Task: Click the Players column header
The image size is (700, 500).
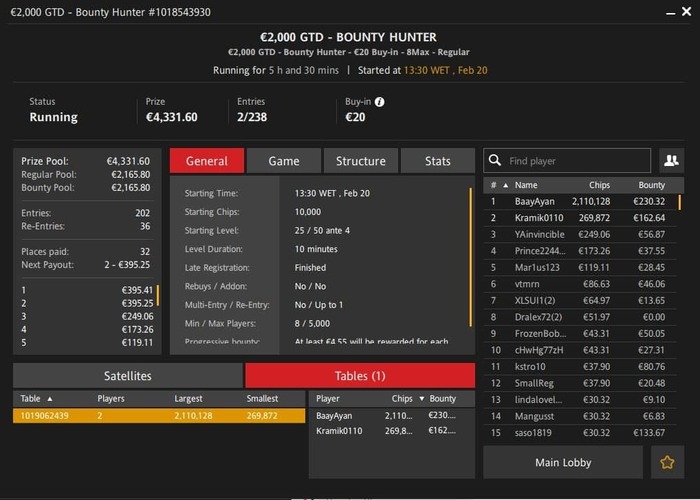Action: tap(111, 399)
